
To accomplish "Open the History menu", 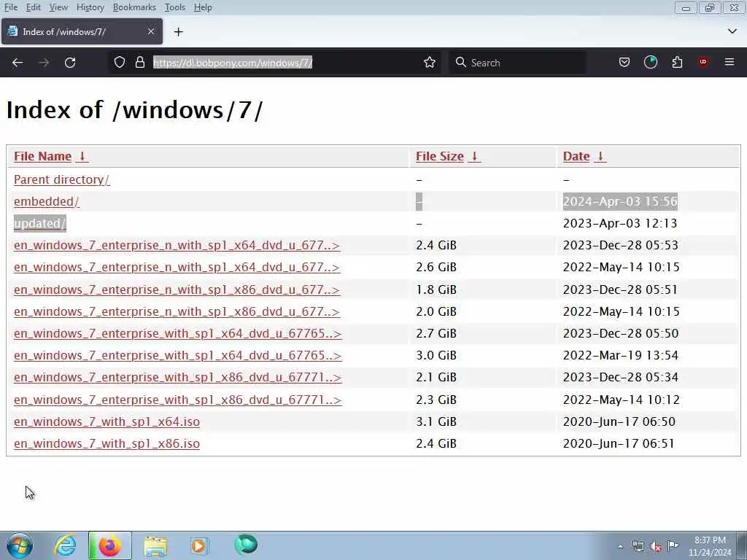I will pyautogui.click(x=90, y=7).
